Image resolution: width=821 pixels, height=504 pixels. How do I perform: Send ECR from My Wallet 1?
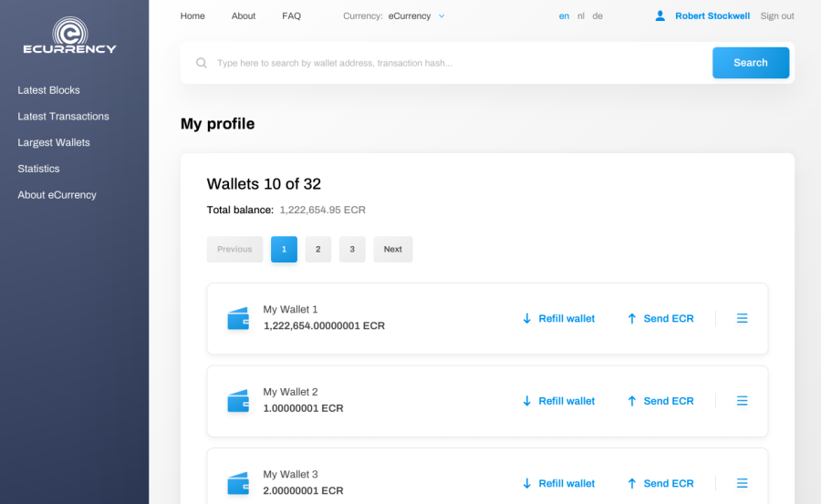point(660,318)
